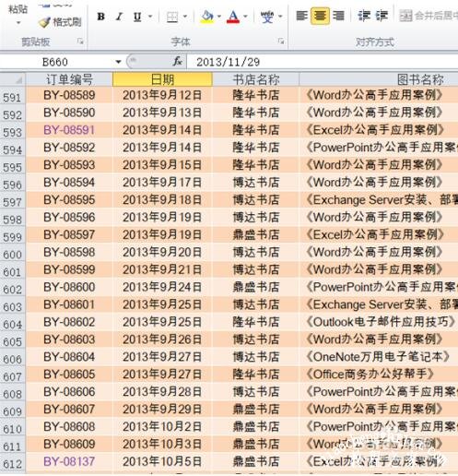Viewport: 458px width, 476px height.
Task: Open borders dropdown arrow
Action: click(x=185, y=17)
